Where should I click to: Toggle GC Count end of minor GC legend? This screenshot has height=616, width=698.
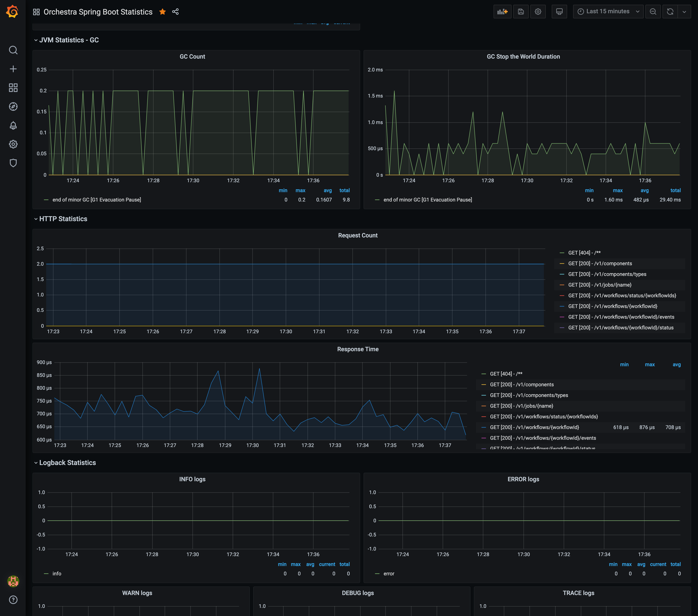(x=97, y=200)
